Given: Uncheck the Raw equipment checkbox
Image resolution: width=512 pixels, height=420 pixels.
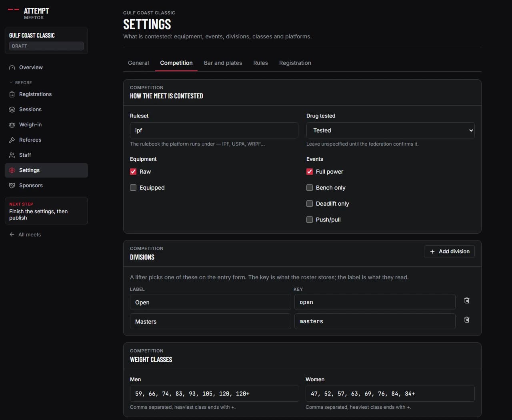Looking at the screenshot, I should point(133,172).
